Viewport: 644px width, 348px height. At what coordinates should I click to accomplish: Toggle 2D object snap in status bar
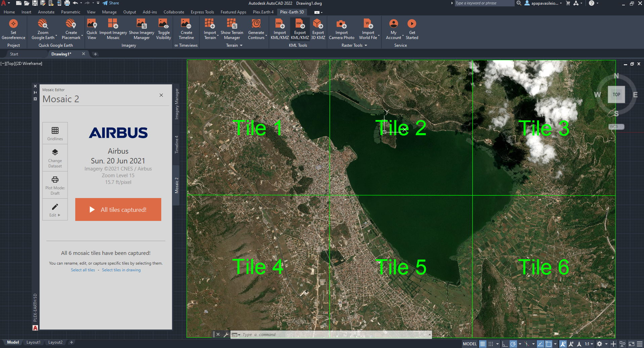tap(549, 344)
